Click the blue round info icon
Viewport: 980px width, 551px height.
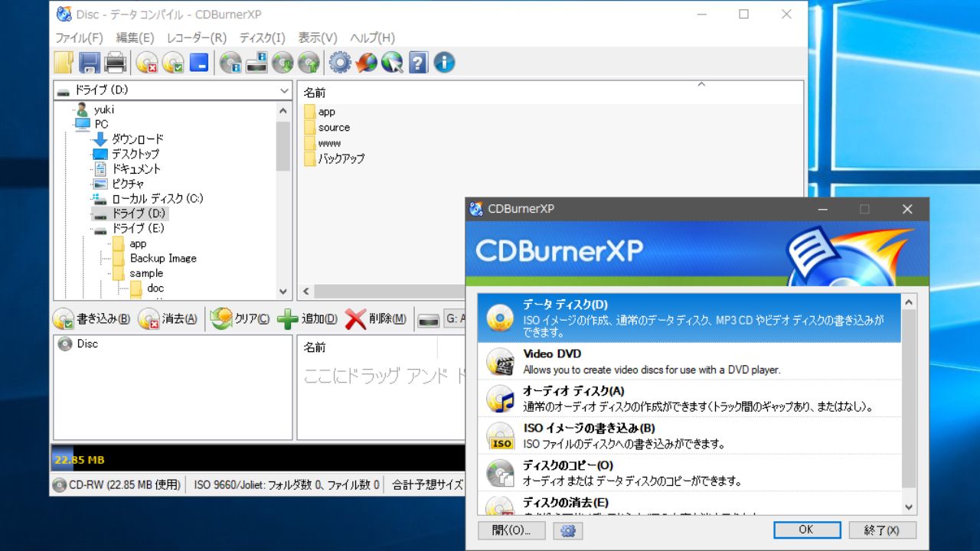click(444, 62)
